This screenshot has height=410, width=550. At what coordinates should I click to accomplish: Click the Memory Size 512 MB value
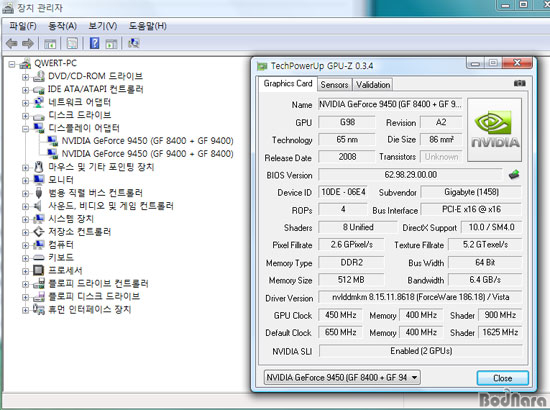351,280
